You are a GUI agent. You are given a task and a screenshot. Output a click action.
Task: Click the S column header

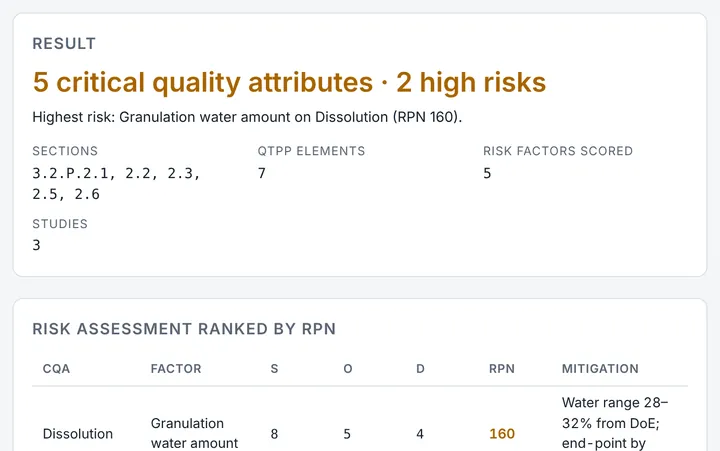pos(275,369)
